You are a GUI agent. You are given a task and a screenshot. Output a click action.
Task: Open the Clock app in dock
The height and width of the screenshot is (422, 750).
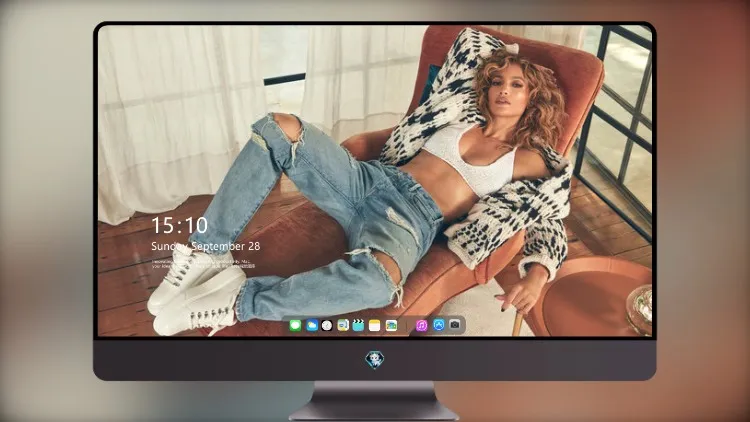coord(327,326)
